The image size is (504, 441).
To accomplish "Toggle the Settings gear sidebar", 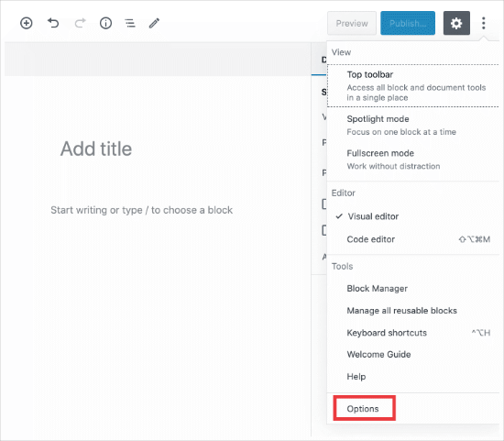I will [x=456, y=23].
